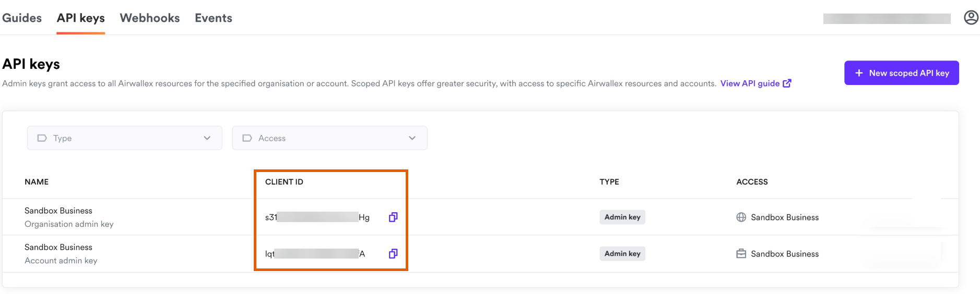
Task: Click the briefcase icon in Access column
Action: [741, 254]
